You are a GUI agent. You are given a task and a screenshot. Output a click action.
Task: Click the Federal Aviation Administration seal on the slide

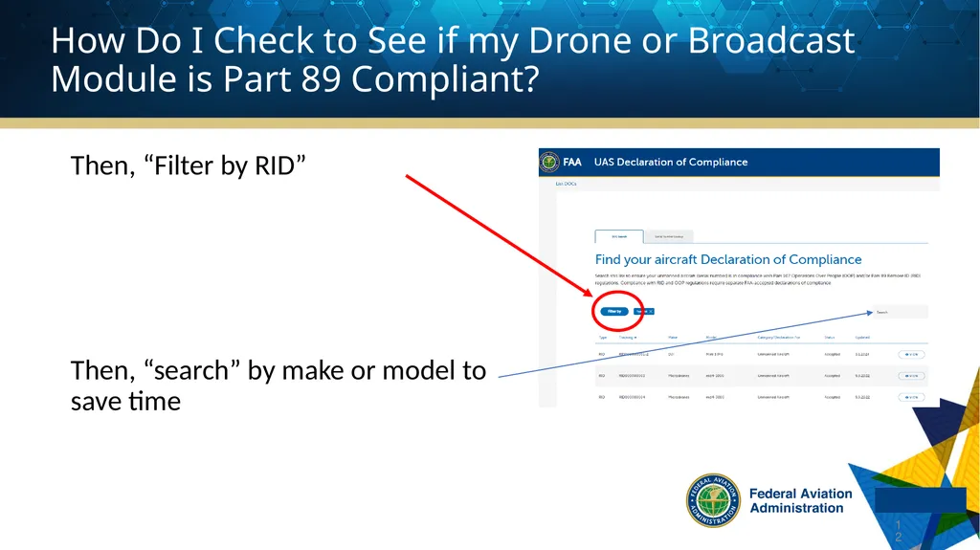tap(713, 500)
